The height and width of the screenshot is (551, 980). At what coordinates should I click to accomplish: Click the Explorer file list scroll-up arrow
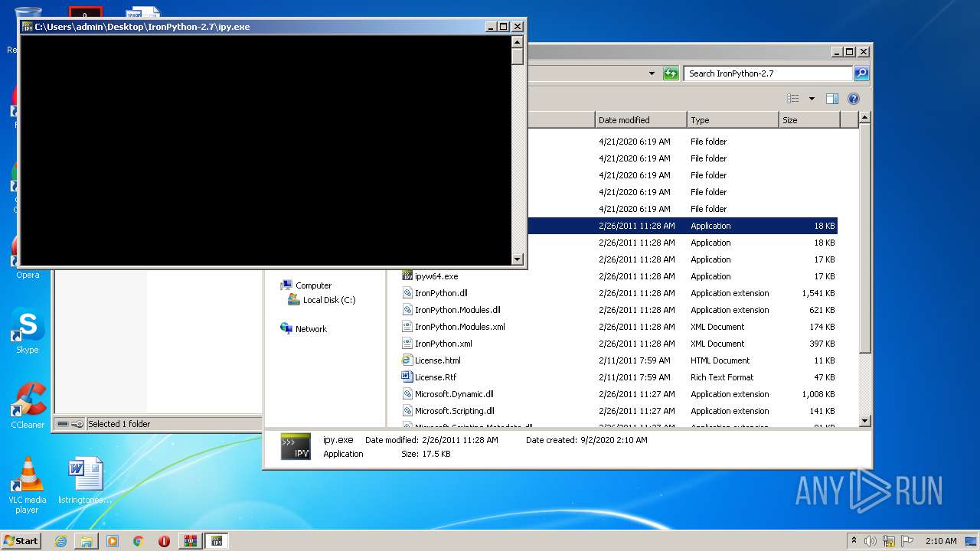pos(864,118)
